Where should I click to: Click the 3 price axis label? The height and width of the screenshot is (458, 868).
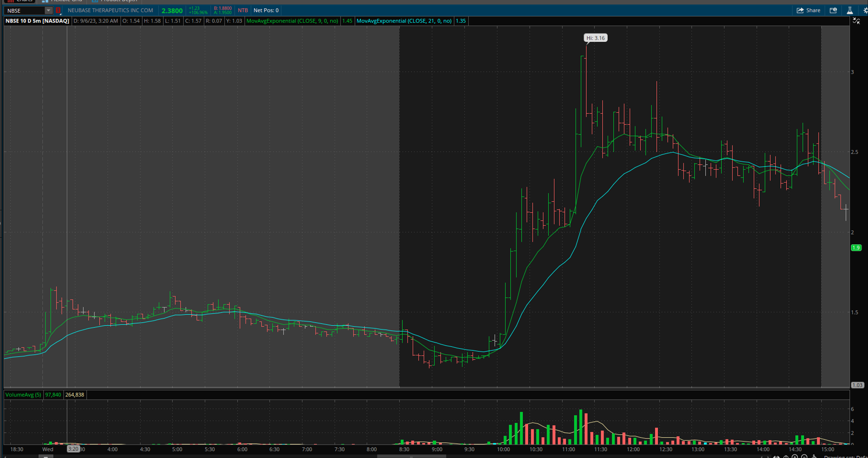tap(852, 72)
